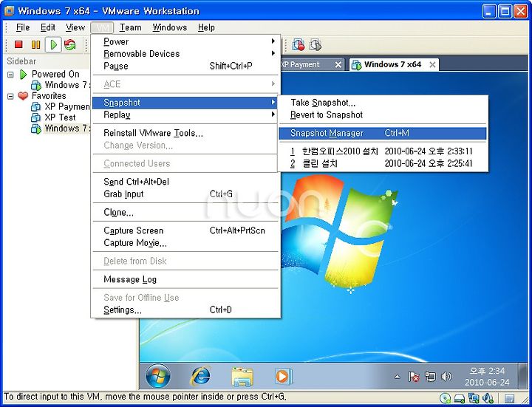Expand the Replay submenu

tap(185, 115)
